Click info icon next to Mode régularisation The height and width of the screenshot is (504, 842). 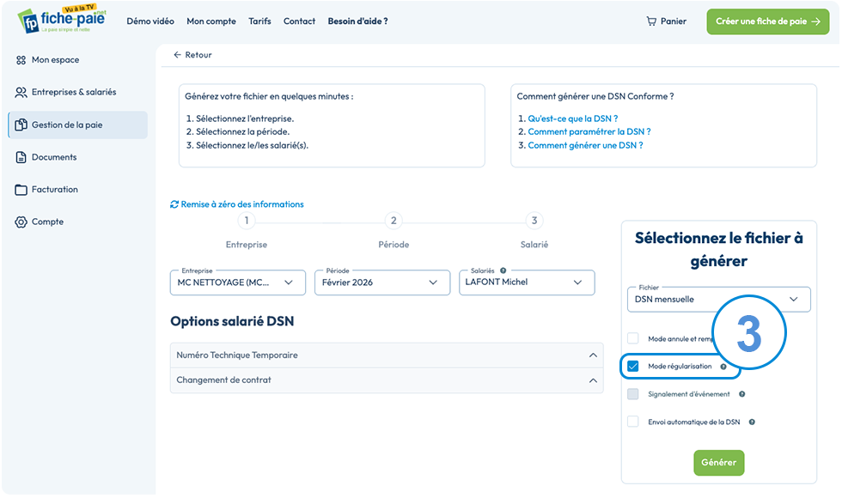click(x=723, y=367)
